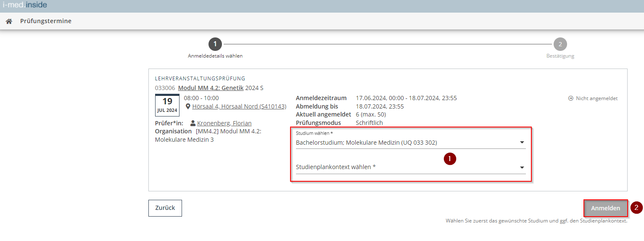Image resolution: width=644 pixels, height=241 pixels.
Task: Open the home icon in the navigation bar
Action: (9, 21)
